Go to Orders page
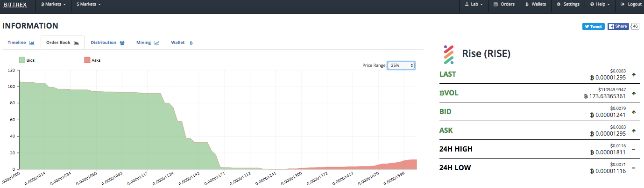 tap(504, 4)
